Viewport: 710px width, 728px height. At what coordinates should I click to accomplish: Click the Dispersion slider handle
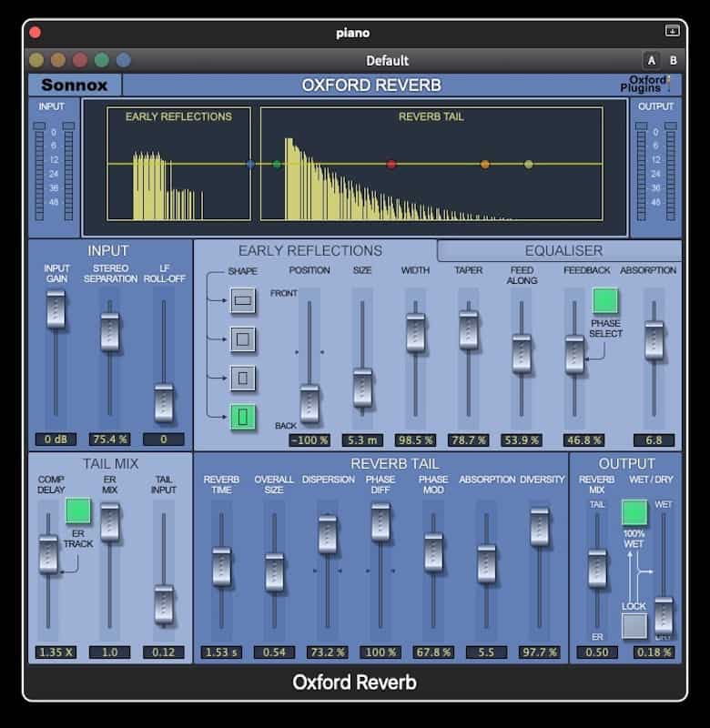(328, 534)
